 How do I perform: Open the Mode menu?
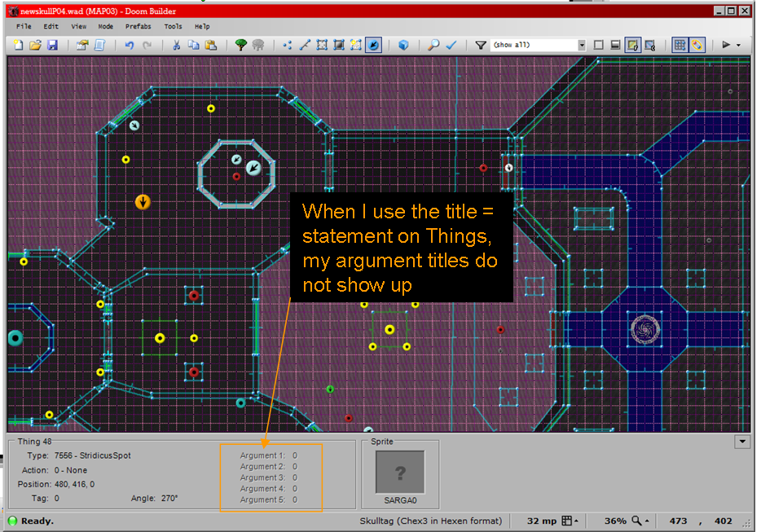click(x=106, y=26)
